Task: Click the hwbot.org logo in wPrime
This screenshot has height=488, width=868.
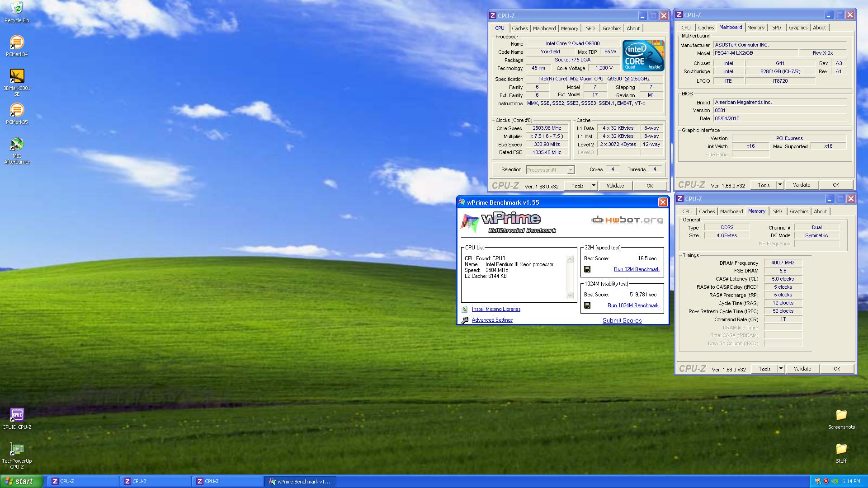Action: click(x=627, y=220)
